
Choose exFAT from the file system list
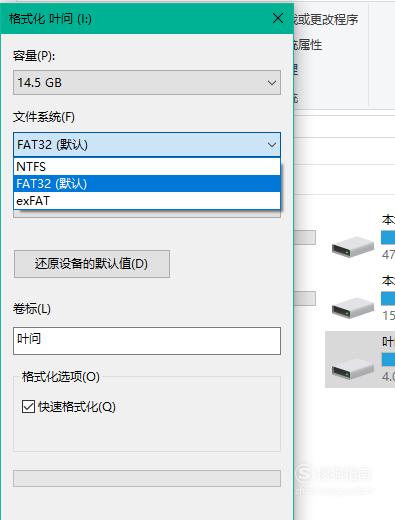point(147,201)
